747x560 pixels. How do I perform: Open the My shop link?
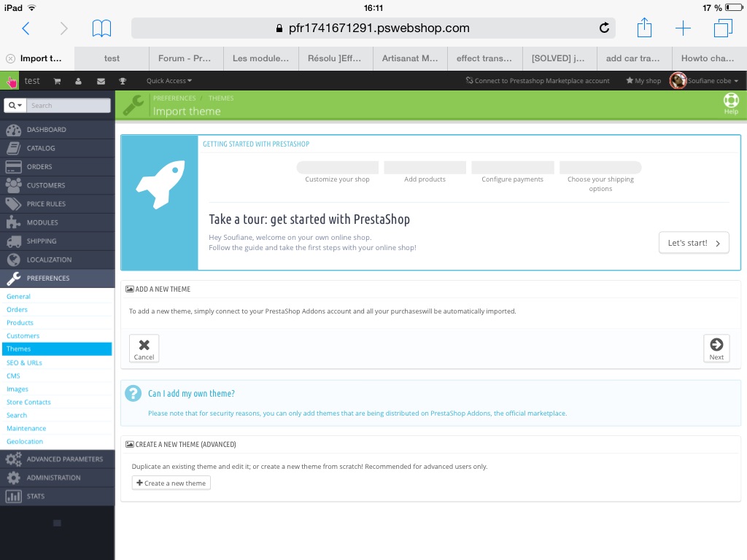tap(643, 81)
